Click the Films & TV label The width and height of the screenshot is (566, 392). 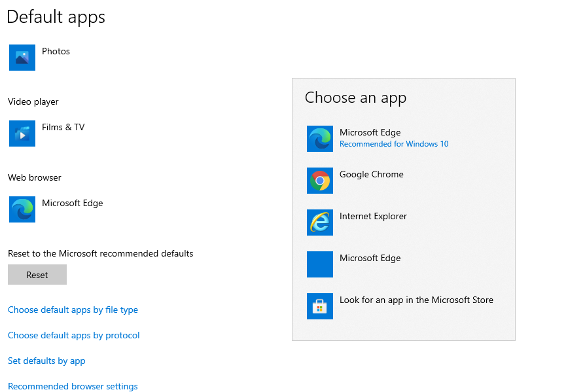click(x=63, y=127)
